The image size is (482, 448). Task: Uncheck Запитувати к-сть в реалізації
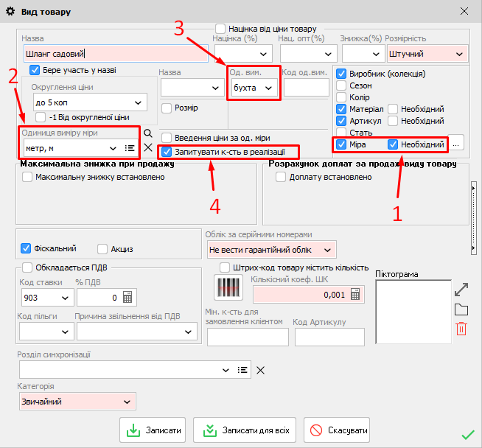[167, 151]
